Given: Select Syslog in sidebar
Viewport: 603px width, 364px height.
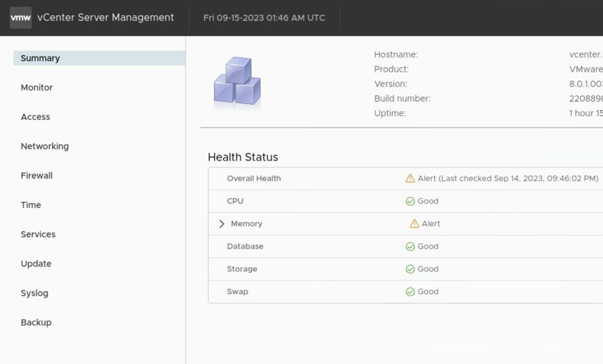Looking at the screenshot, I should coord(35,293).
